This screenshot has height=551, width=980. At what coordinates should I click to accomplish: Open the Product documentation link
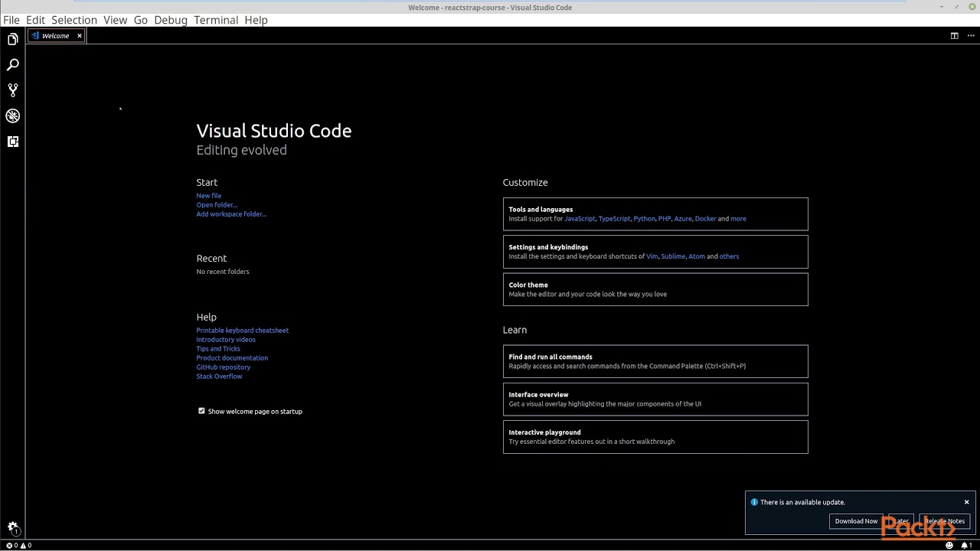point(232,358)
